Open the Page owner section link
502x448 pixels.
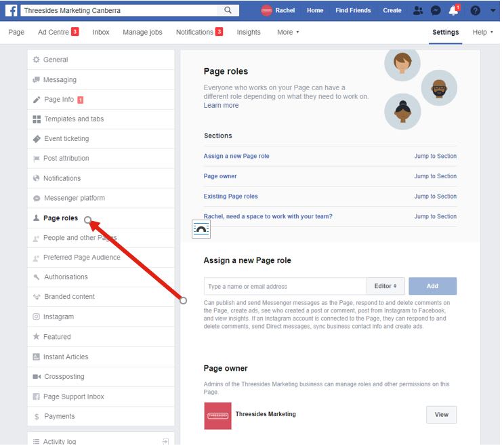(x=221, y=177)
